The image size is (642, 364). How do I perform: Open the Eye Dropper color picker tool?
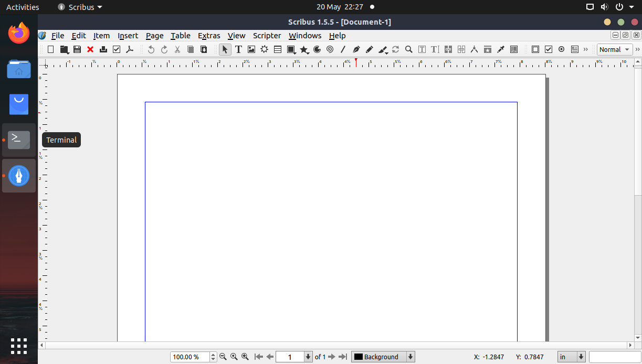click(500, 49)
